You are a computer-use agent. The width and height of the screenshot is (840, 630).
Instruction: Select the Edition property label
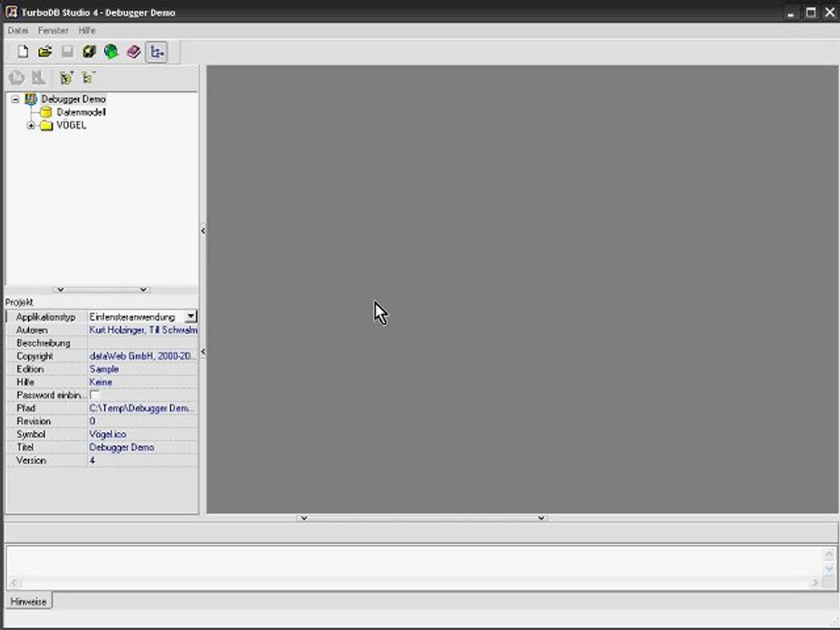coord(30,369)
